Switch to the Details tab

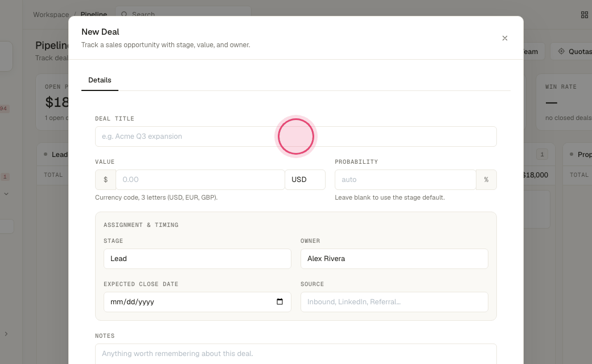[x=100, y=80]
